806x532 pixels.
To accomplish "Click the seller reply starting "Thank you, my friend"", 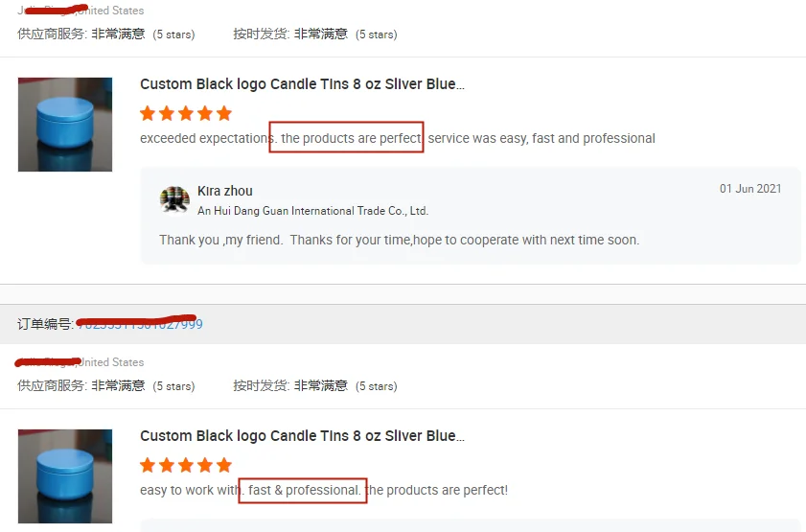I will pyautogui.click(x=399, y=240).
